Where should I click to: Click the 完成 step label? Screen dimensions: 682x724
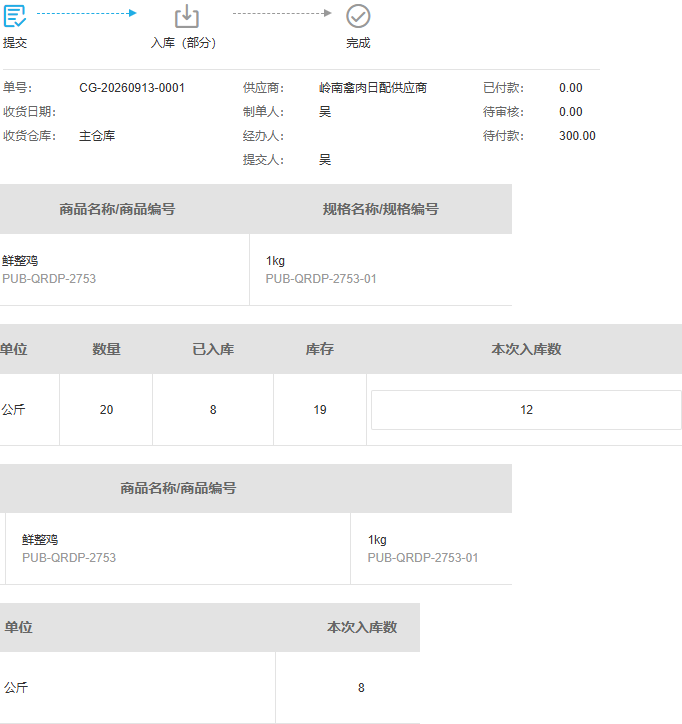click(x=358, y=43)
